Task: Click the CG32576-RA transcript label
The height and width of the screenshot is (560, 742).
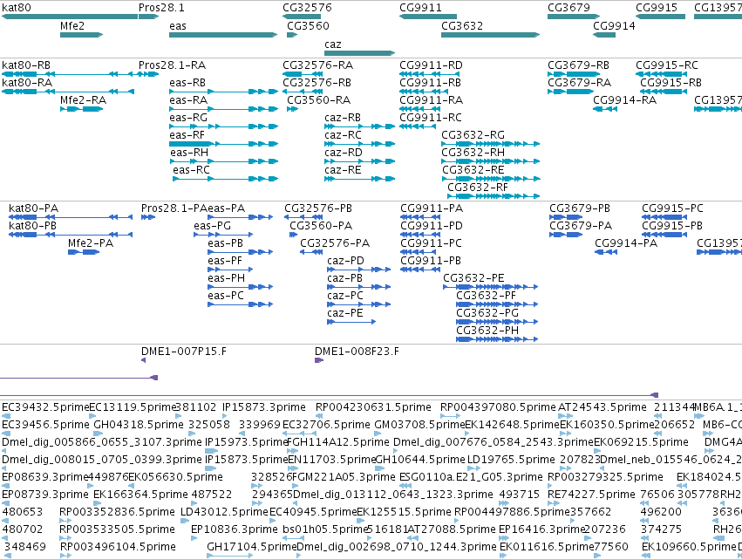Action: coord(318,65)
